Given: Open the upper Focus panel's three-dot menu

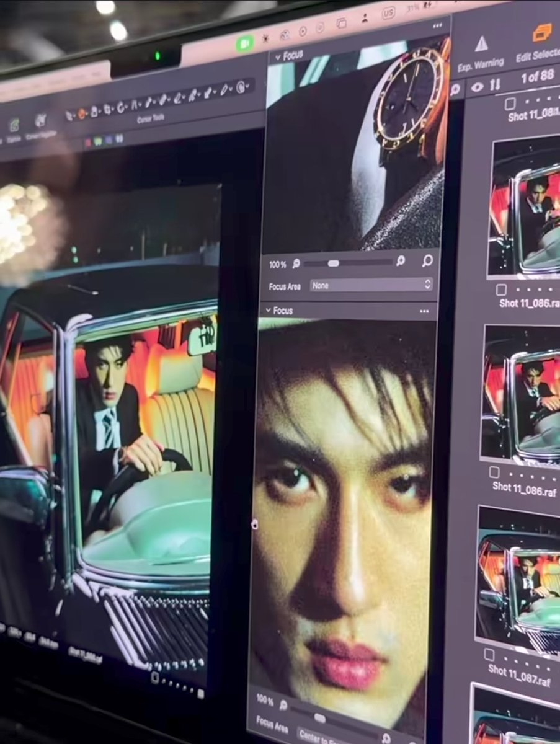Looking at the screenshot, I should [438, 25].
